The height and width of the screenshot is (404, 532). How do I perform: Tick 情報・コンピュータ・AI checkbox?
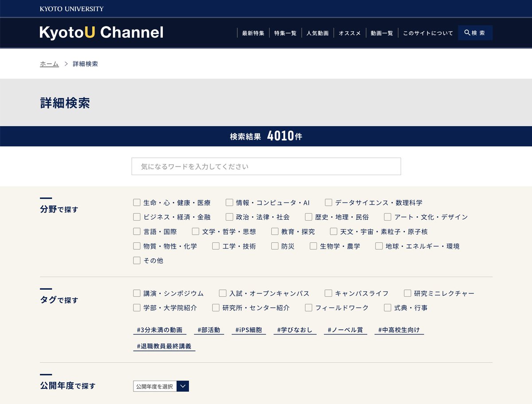pos(229,202)
